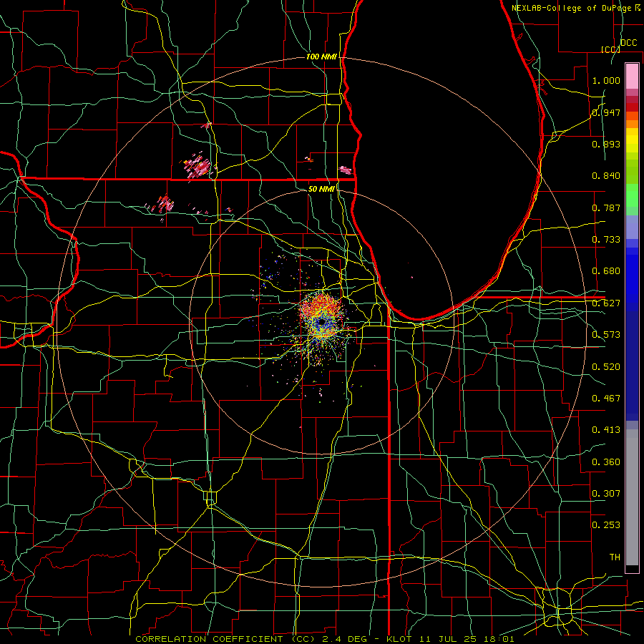Select the 0.467 scale value
This screenshot has height=644, width=644.
click(606, 399)
